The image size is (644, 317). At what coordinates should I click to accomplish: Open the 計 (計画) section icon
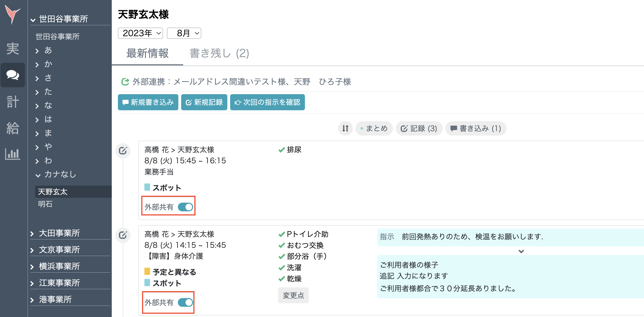(x=13, y=102)
